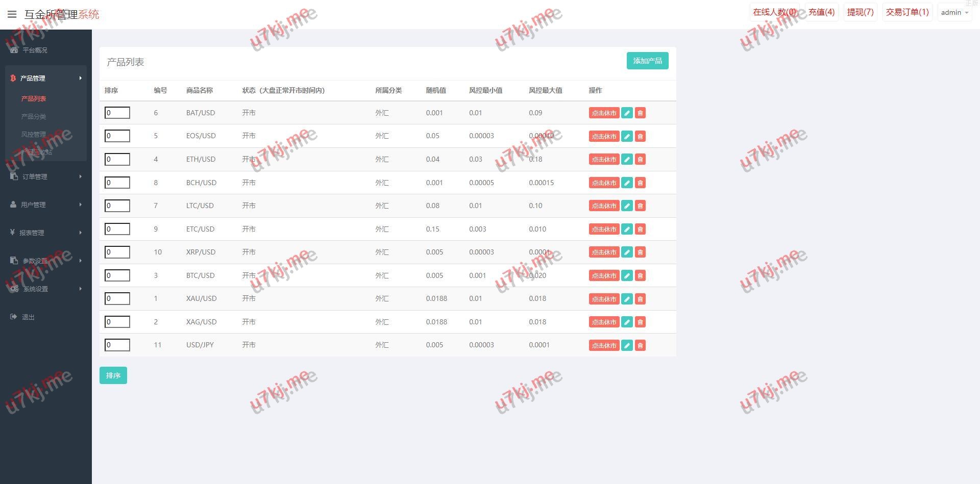The width and height of the screenshot is (980, 484).
Task: Toggle ETC/USD market closed with 点击休市
Action: [604, 229]
